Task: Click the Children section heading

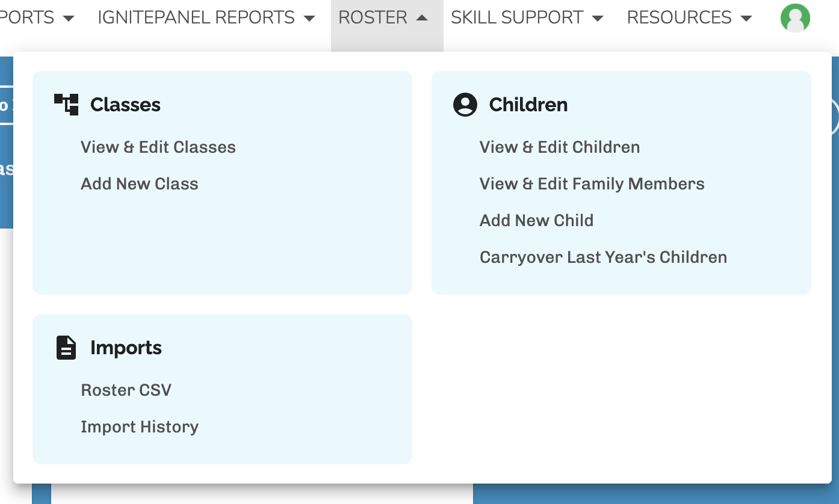Action: [528, 105]
